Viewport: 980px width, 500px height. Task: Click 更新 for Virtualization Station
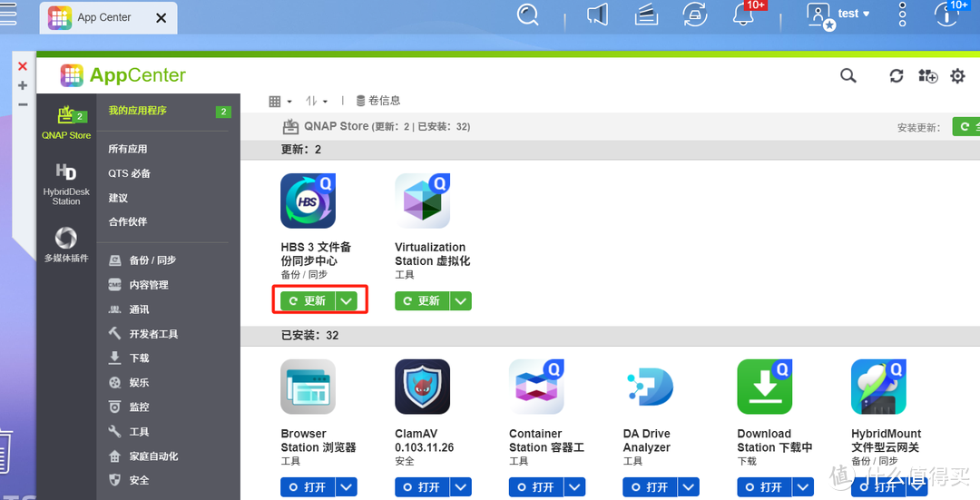[x=422, y=301]
